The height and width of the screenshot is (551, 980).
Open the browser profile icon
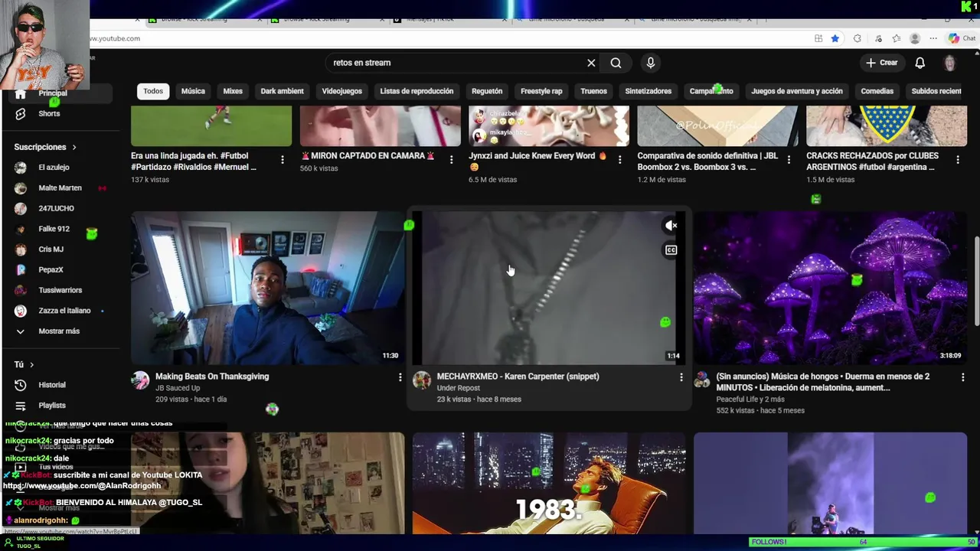pos(915,38)
